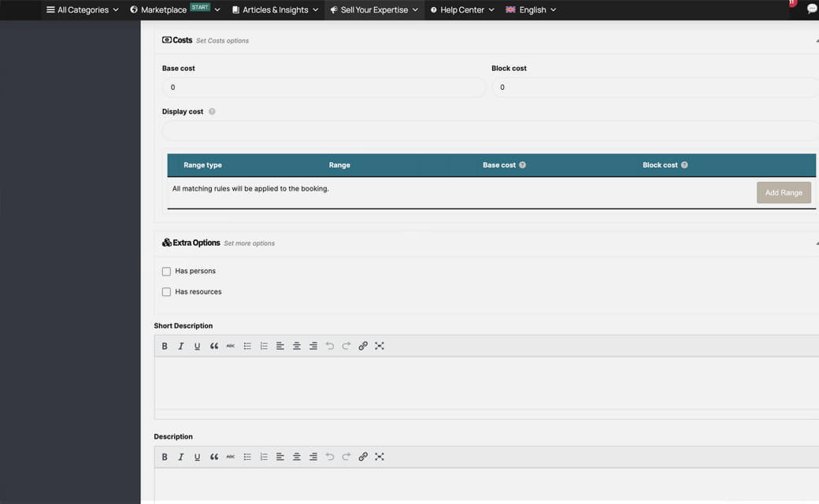819x504 pixels.
Task: Click bulleted list icon in Description toolbar
Action: pos(247,457)
